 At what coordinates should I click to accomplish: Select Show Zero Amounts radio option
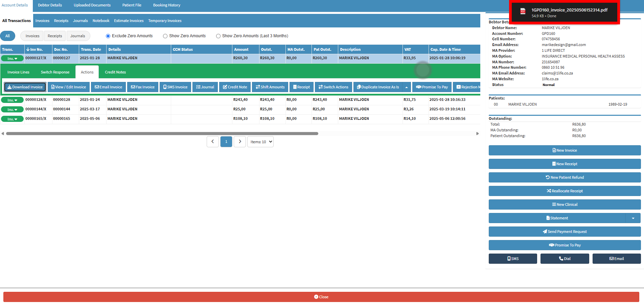click(165, 36)
